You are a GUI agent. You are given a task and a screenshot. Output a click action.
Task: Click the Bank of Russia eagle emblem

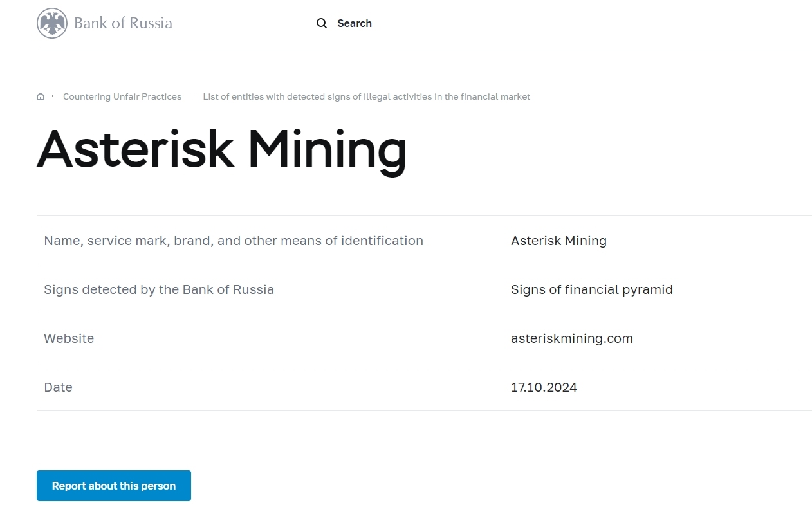[x=52, y=24]
